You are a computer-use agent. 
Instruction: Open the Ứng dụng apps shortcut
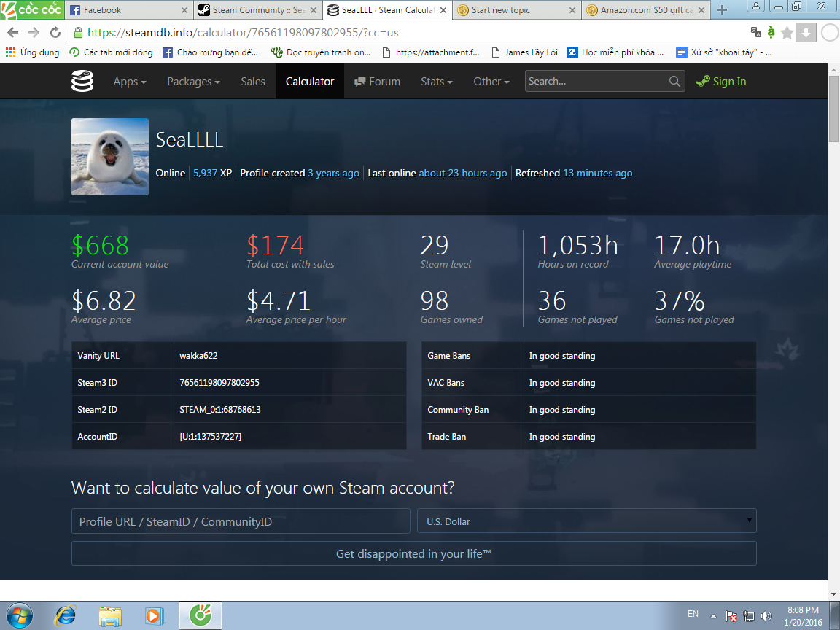(x=33, y=52)
